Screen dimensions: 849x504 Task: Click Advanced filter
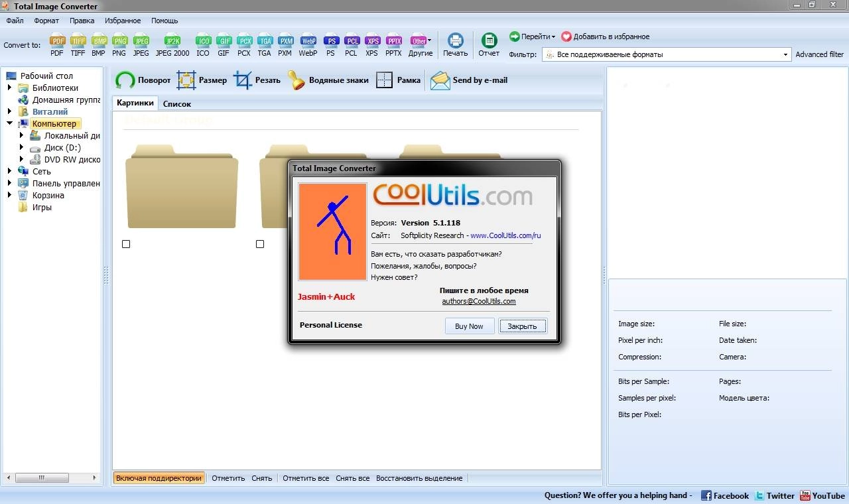pos(819,54)
